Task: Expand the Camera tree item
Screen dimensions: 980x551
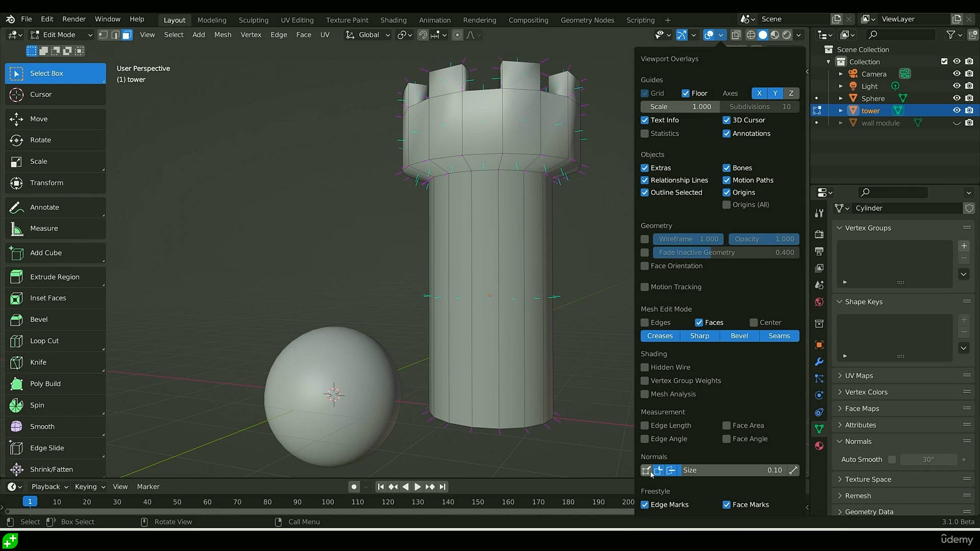Action: click(841, 74)
